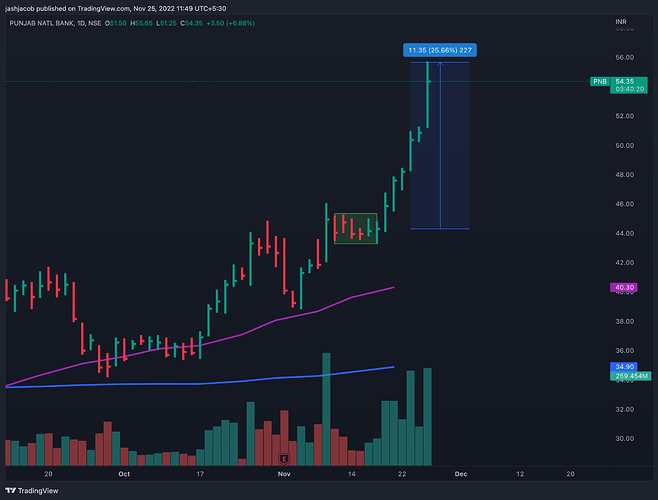Click the tallest green volume bar

[x=326, y=409]
